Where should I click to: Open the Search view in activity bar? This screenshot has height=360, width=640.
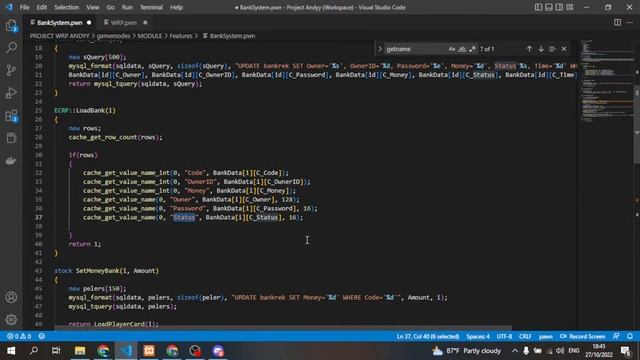[x=11, y=48]
